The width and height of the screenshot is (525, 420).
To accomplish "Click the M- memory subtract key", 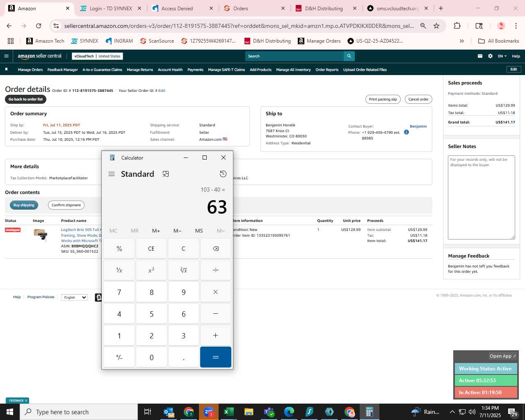I will (x=177, y=231).
